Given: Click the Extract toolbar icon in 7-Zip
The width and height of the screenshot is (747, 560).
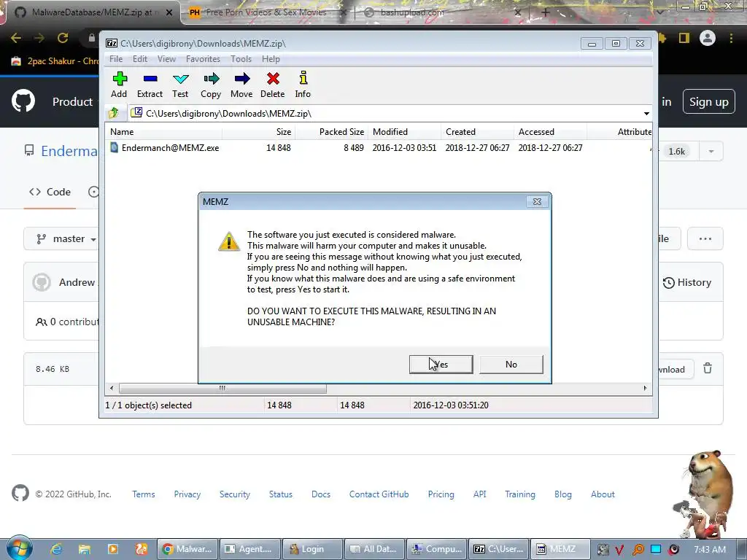Looking at the screenshot, I should click(150, 85).
